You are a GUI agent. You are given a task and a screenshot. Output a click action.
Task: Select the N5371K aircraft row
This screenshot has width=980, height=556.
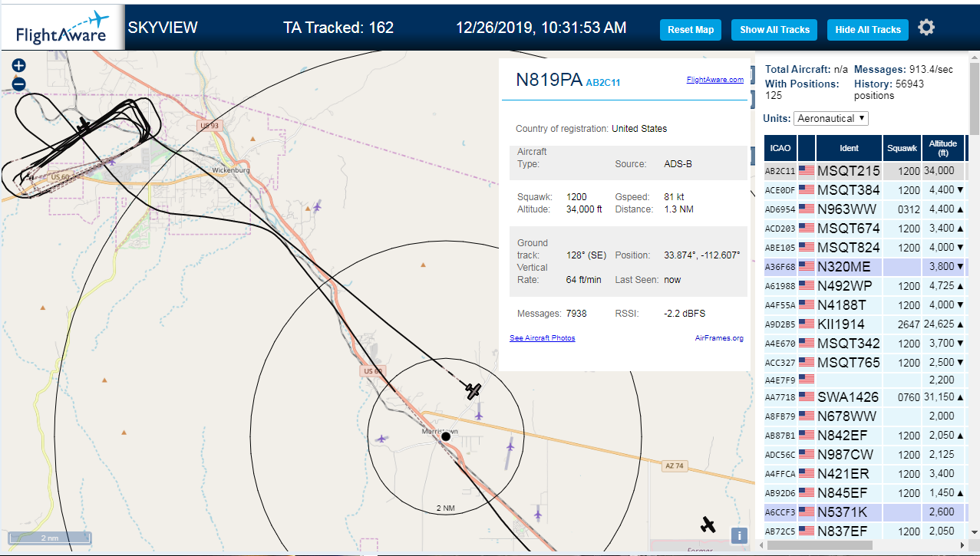pos(865,512)
